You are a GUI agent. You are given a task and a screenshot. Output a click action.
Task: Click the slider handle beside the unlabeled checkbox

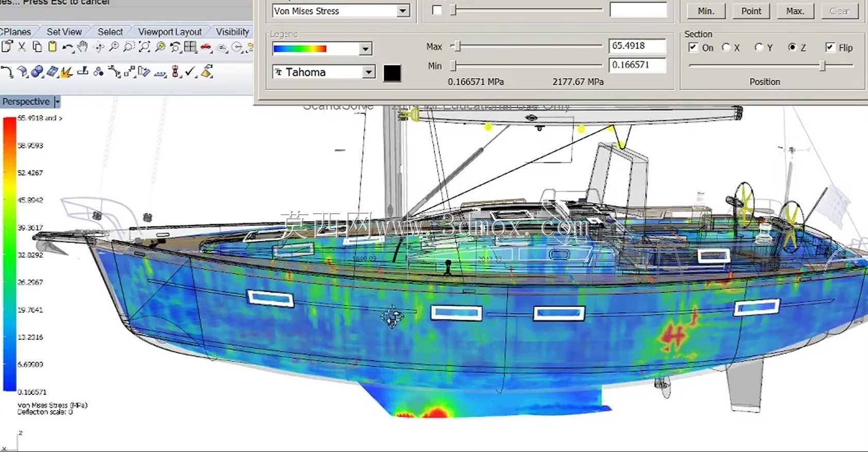tap(453, 10)
